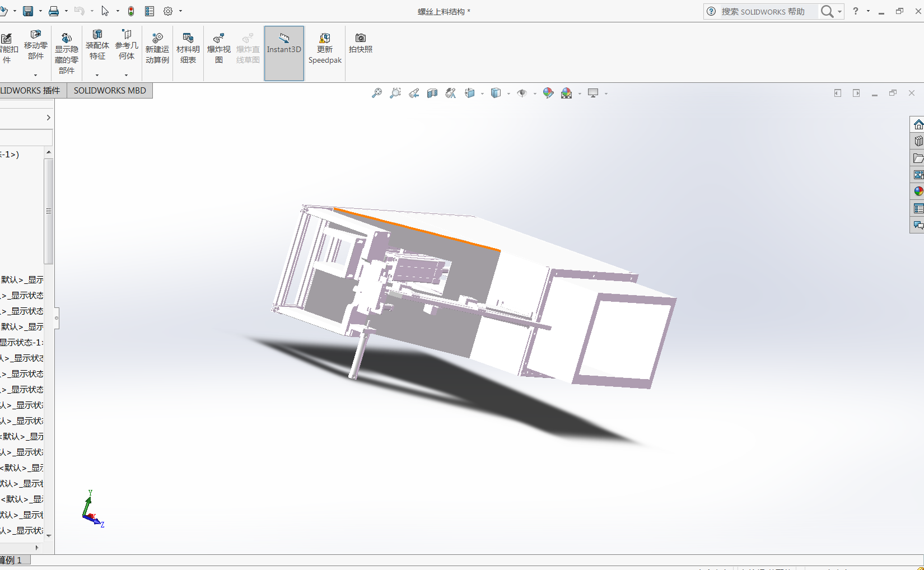The width and height of the screenshot is (924, 570).
Task: Click the Reference Geometry (参考几何体) tool
Action: (127, 45)
